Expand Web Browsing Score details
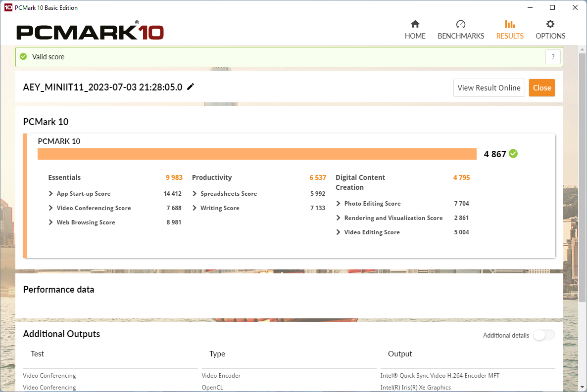 (x=50, y=222)
